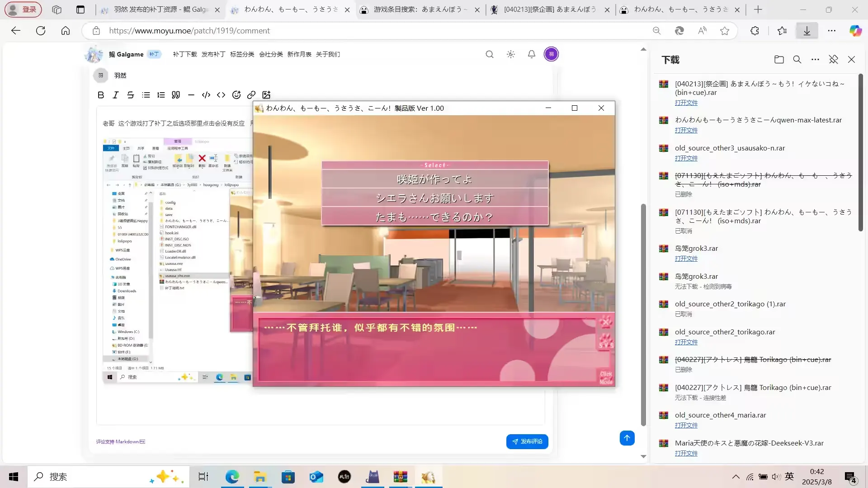Open 新作月表 navigation item

coord(299,54)
